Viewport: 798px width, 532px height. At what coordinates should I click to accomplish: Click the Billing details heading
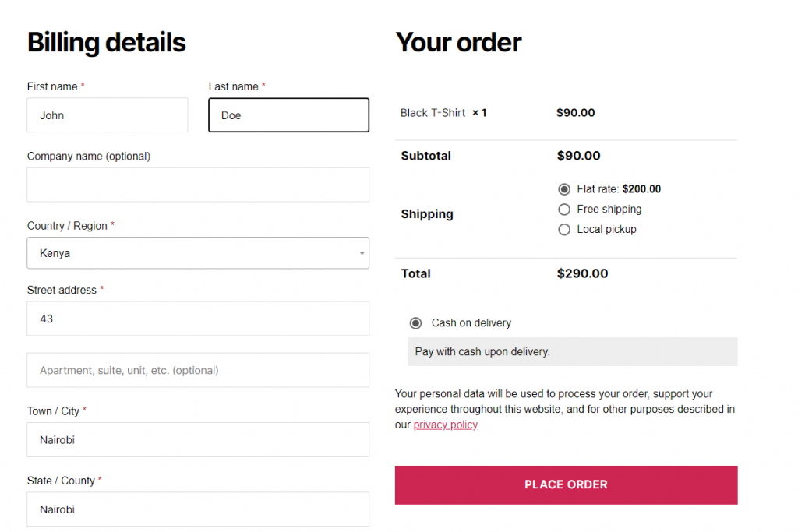tap(106, 42)
